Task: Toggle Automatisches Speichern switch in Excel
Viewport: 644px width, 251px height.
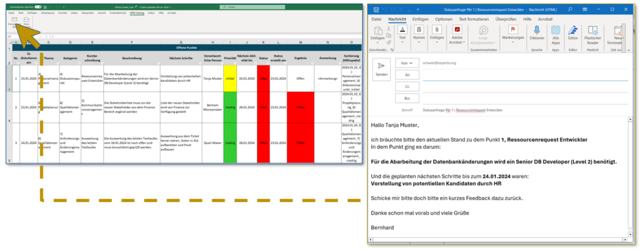Action: tap(38, 7)
